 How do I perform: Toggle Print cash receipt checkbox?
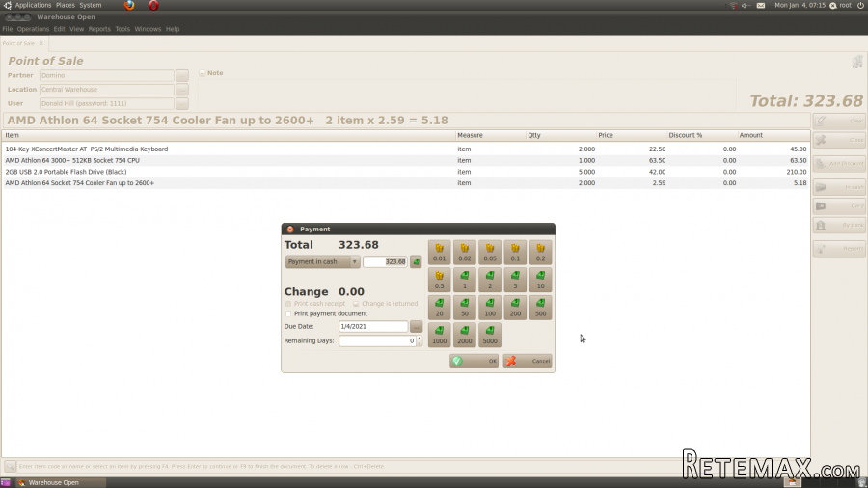point(287,304)
